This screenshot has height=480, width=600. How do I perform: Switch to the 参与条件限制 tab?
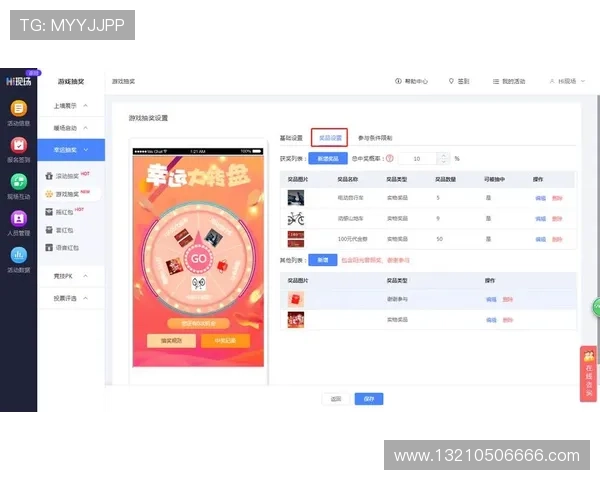[375, 138]
